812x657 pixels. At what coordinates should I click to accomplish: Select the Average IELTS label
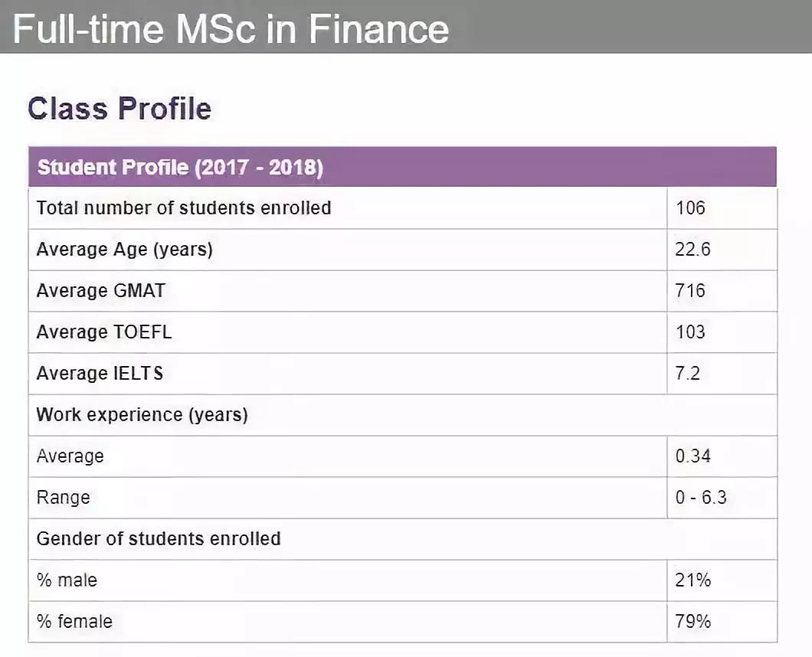(x=100, y=373)
